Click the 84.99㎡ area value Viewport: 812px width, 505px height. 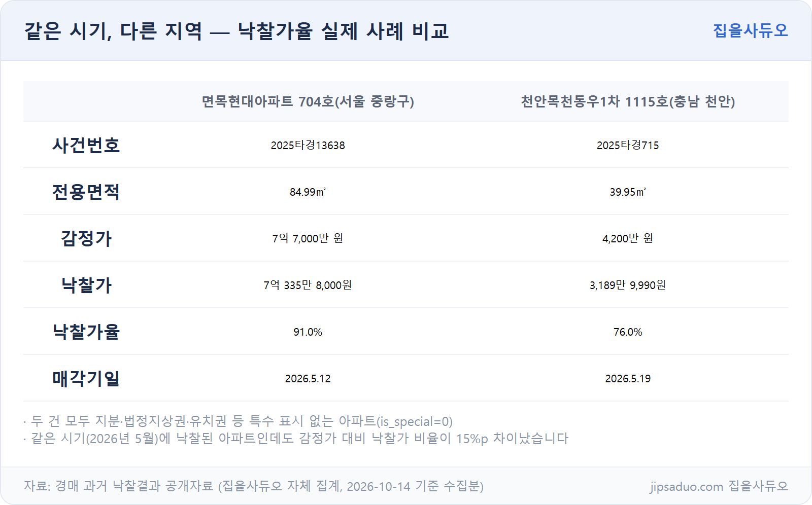(308, 192)
